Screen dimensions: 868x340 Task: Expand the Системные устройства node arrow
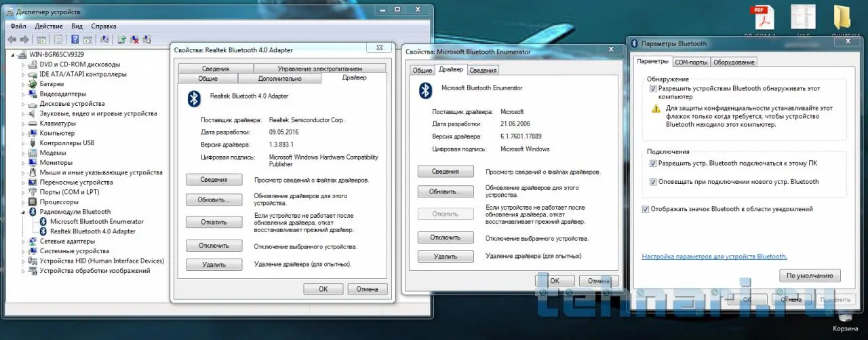pyautogui.click(x=24, y=251)
